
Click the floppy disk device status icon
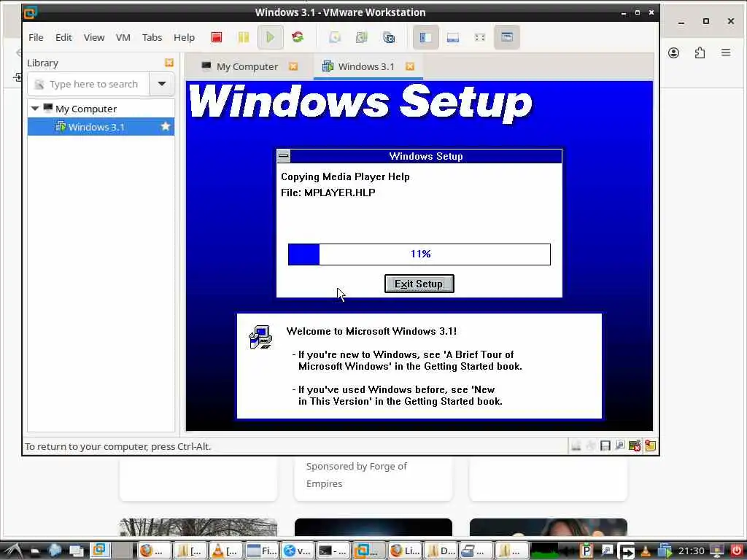pos(605,446)
